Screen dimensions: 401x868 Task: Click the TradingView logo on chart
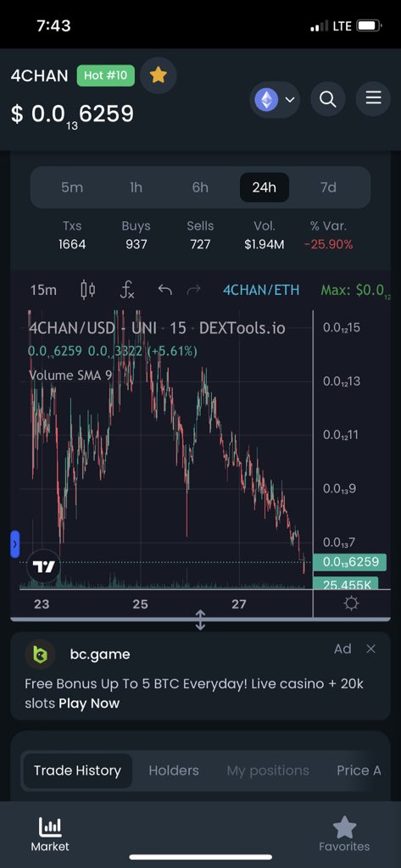(44, 567)
